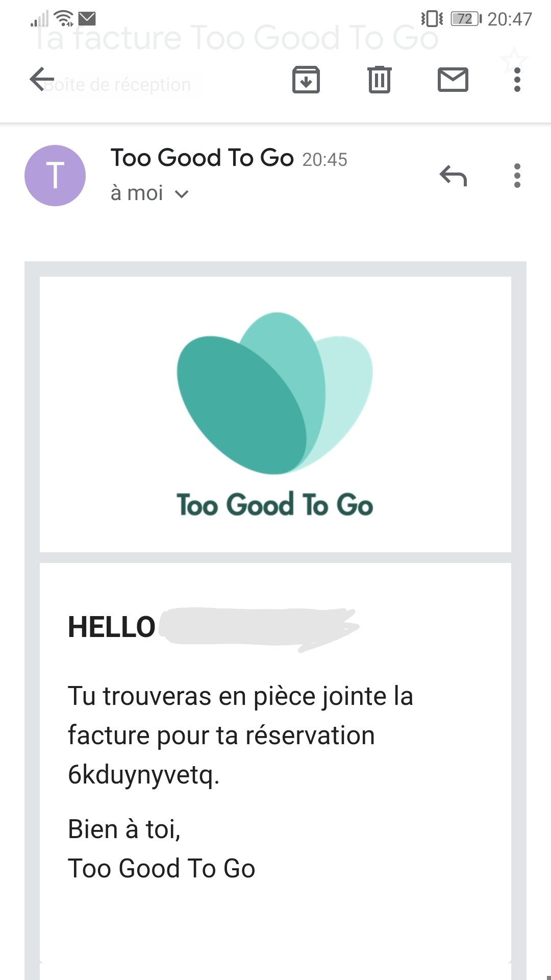Delete the email using the trash icon
The width and height of the screenshot is (551, 980).
(x=379, y=80)
